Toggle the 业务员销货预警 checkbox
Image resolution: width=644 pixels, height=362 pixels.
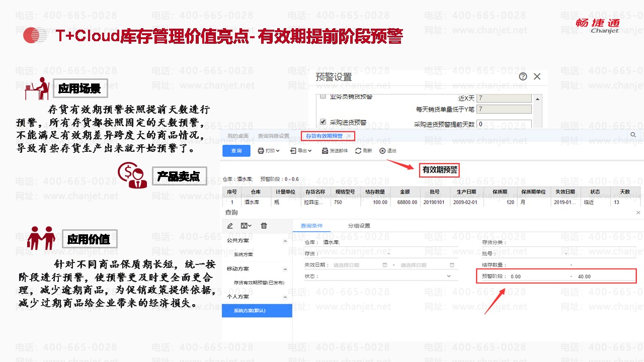pyautogui.click(x=323, y=96)
